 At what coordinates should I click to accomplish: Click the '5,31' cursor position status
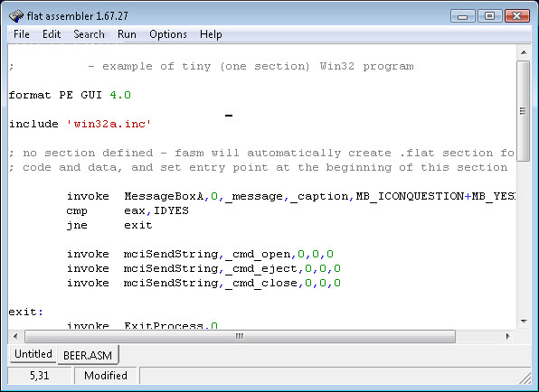40,376
